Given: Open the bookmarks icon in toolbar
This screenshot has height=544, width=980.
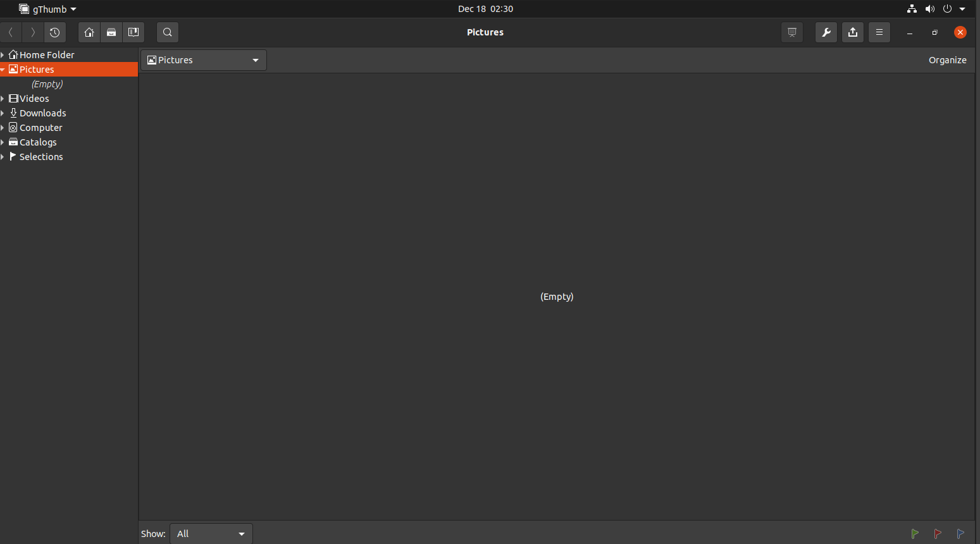Looking at the screenshot, I should click(133, 32).
